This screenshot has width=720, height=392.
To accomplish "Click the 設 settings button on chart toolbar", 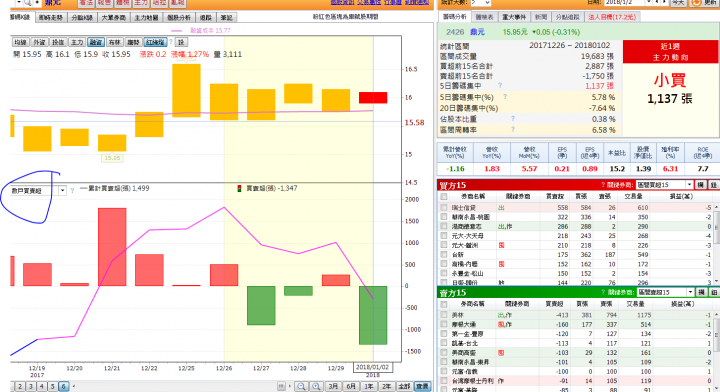I will pyautogui.click(x=181, y=42).
